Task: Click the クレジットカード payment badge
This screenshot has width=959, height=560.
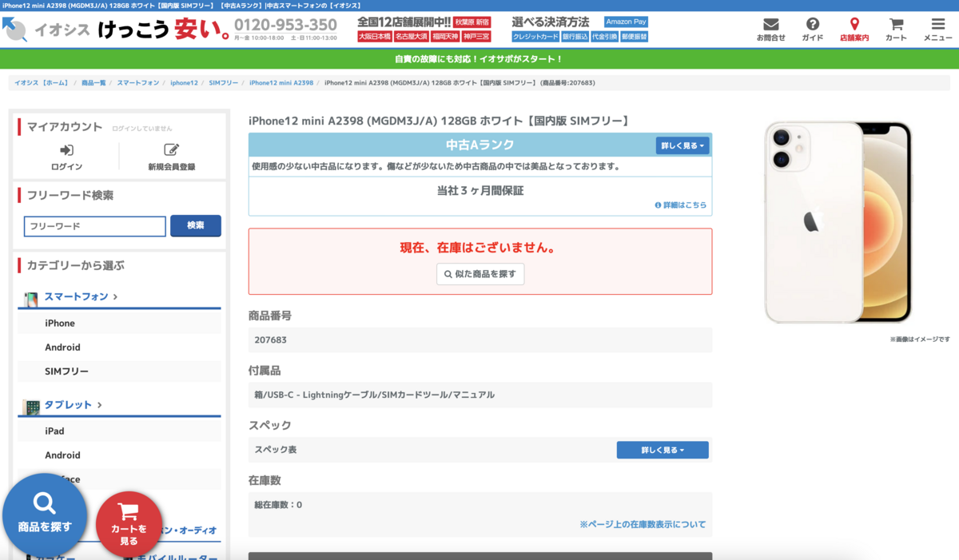Action: [x=535, y=37]
